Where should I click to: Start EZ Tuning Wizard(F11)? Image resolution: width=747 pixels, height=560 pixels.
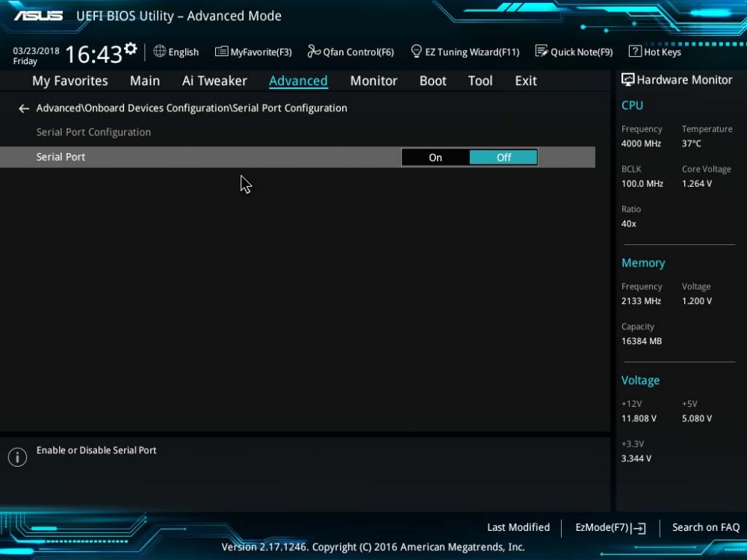pyautogui.click(x=472, y=52)
